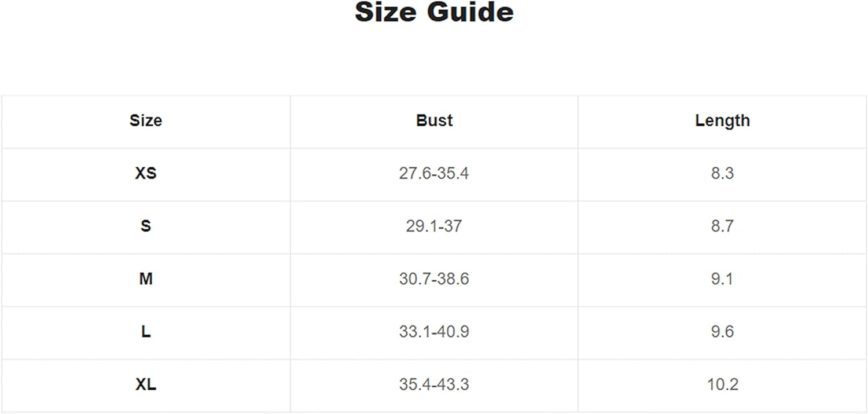Click the L size row label

tap(146, 332)
